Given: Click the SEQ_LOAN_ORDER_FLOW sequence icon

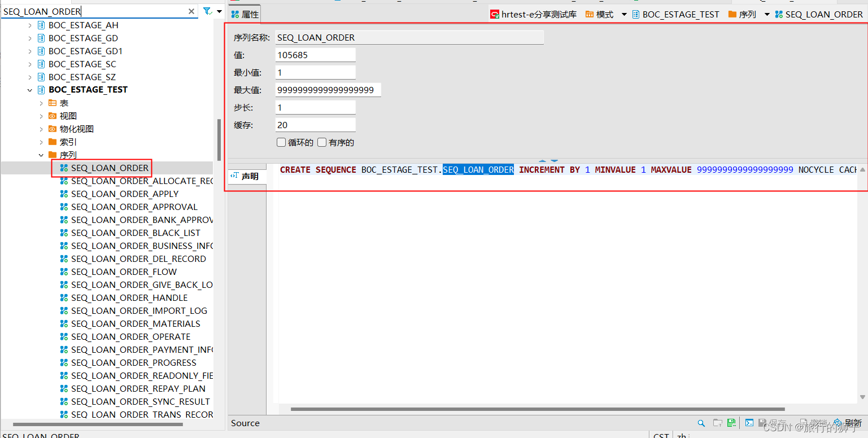Looking at the screenshot, I should click(x=64, y=272).
